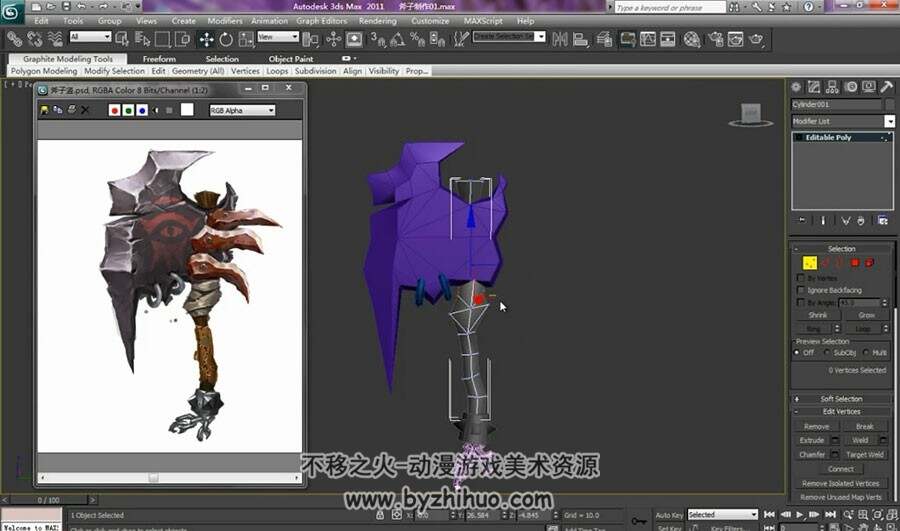
Task: Click Remove Isolated Vertices button
Action: (x=840, y=483)
